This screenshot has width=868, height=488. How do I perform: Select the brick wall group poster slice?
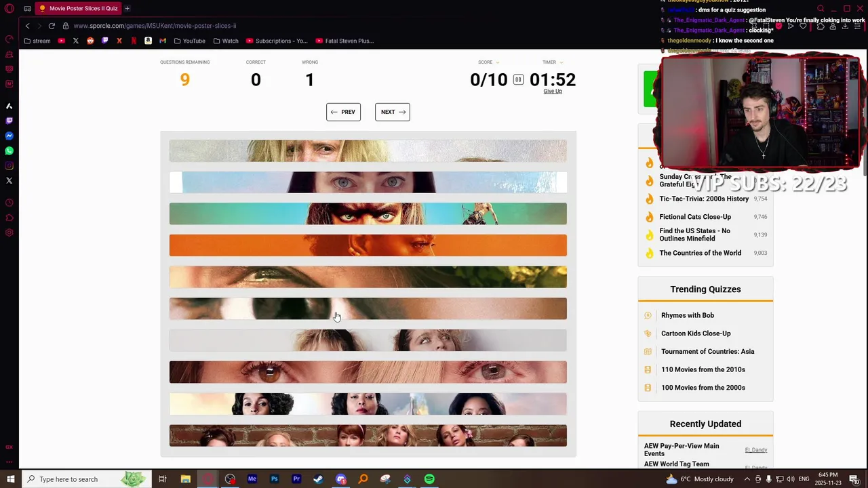368,435
